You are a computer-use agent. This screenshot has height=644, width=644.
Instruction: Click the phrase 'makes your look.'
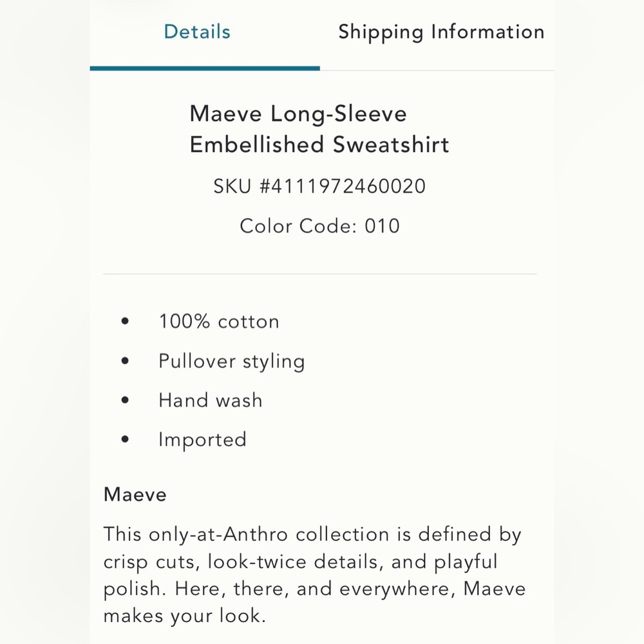(x=184, y=616)
